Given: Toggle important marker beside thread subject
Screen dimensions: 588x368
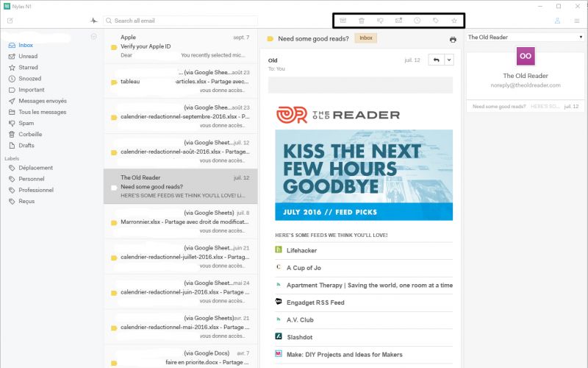Looking at the screenshot, I should [x=270, y=39].
